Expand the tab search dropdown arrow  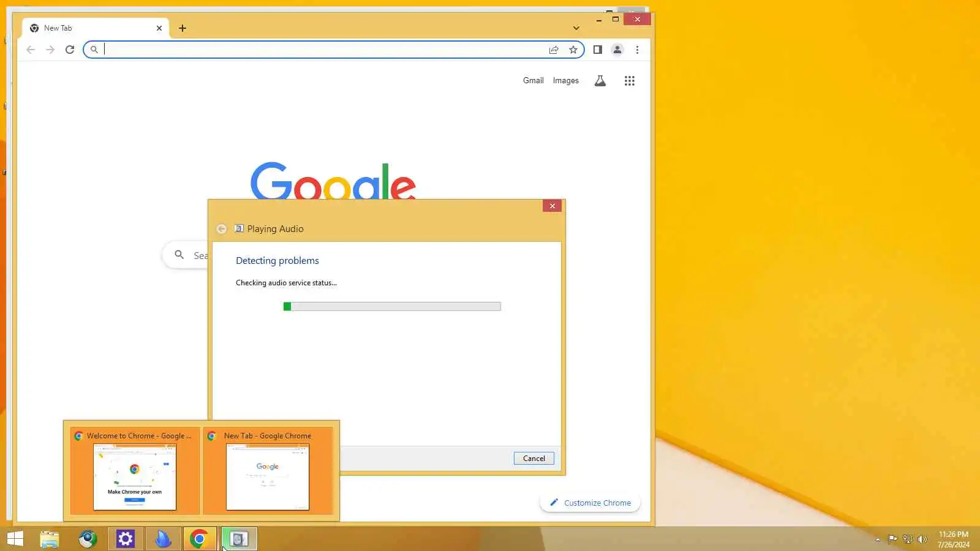point(576,28)
